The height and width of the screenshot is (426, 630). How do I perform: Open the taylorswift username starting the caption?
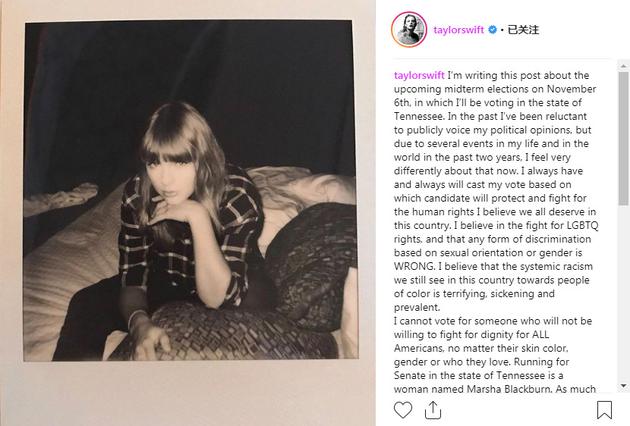(x=419, y=75)
